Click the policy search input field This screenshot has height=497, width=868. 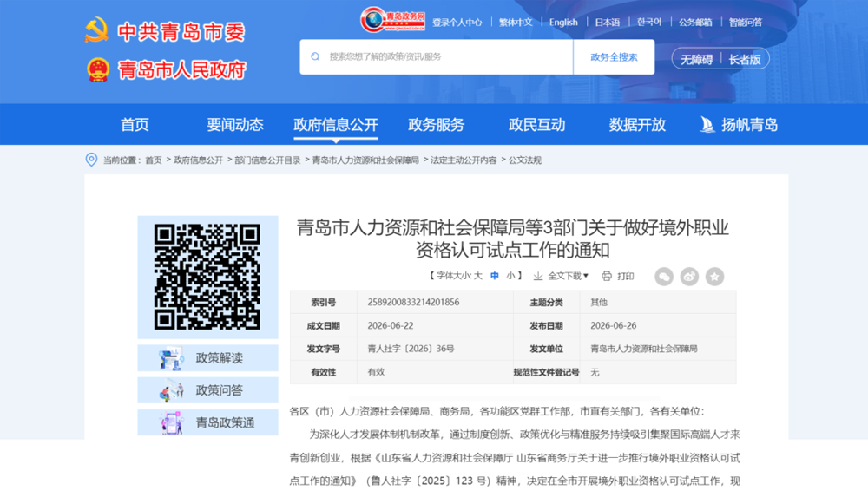click(437, 57)
